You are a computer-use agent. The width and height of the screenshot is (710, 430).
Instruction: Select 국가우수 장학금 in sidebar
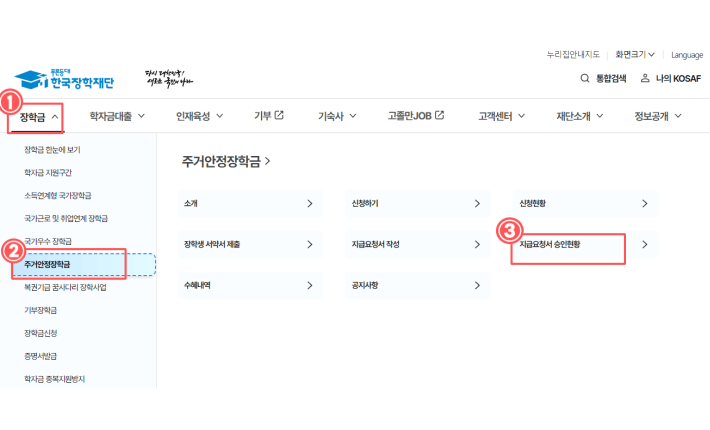[x=48, y=241]
